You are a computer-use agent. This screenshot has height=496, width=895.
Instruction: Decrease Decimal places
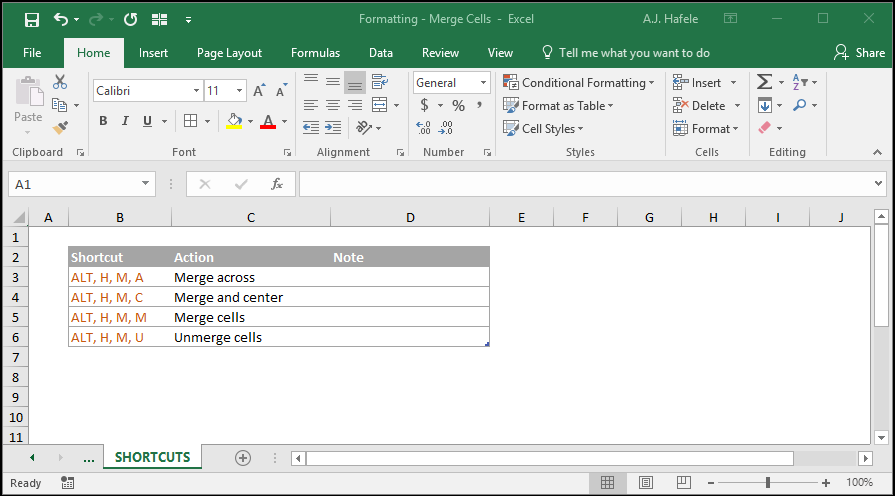[x=446, y=127]
